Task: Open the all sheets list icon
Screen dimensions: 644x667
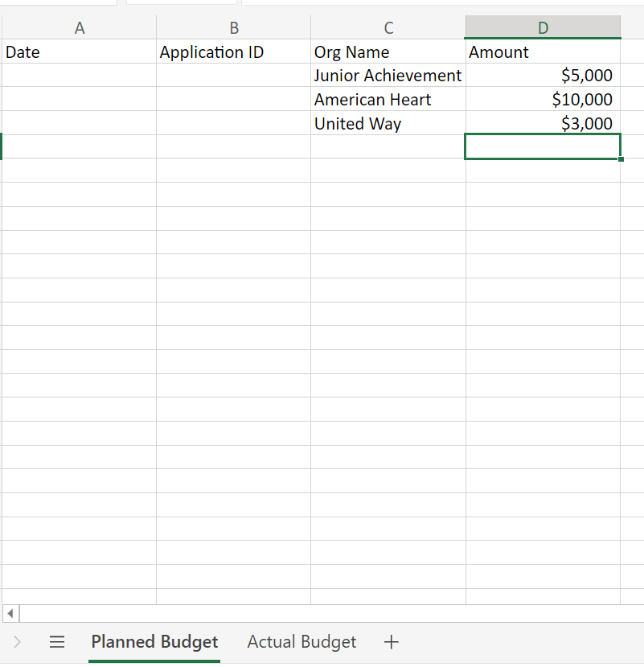Action: (x=57, y=642)
